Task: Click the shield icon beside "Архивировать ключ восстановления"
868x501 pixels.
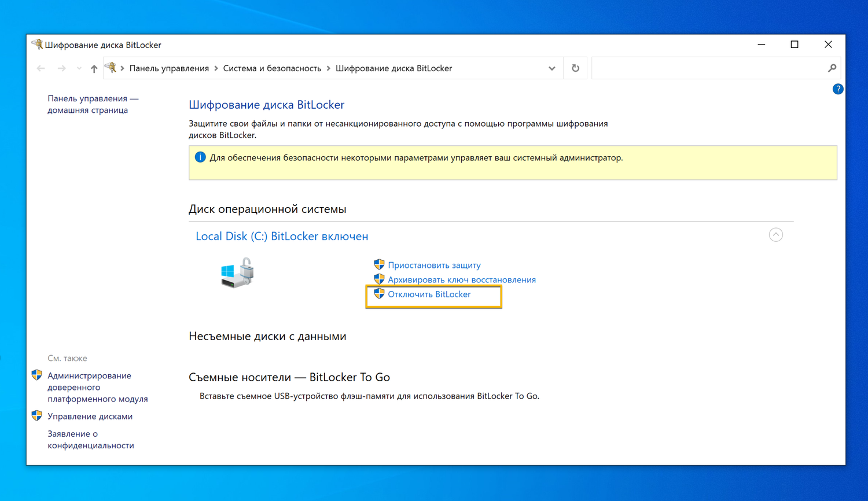Action: pyautogui.click(x=379, y=279)
